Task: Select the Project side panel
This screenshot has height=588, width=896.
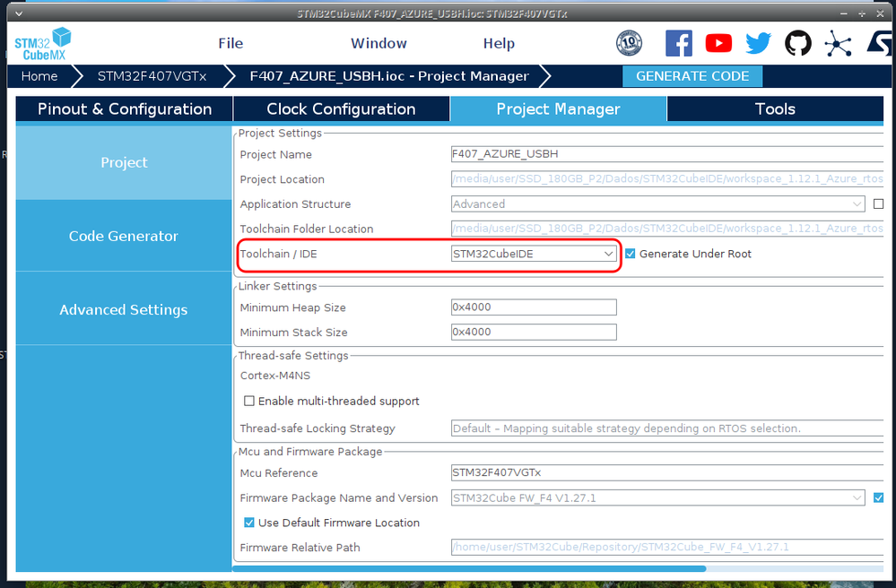Action: click(x=124, y=163)
